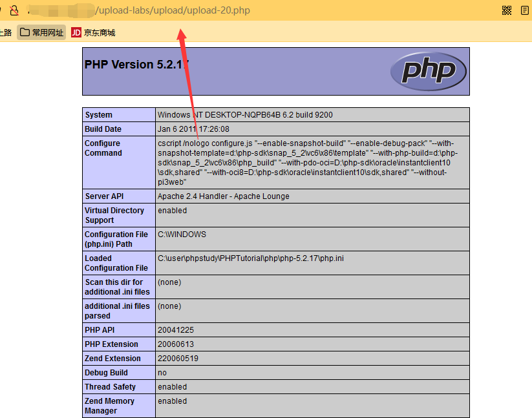Click the PHP logo image
Screen dimensions: 532x418
[428, 71]
